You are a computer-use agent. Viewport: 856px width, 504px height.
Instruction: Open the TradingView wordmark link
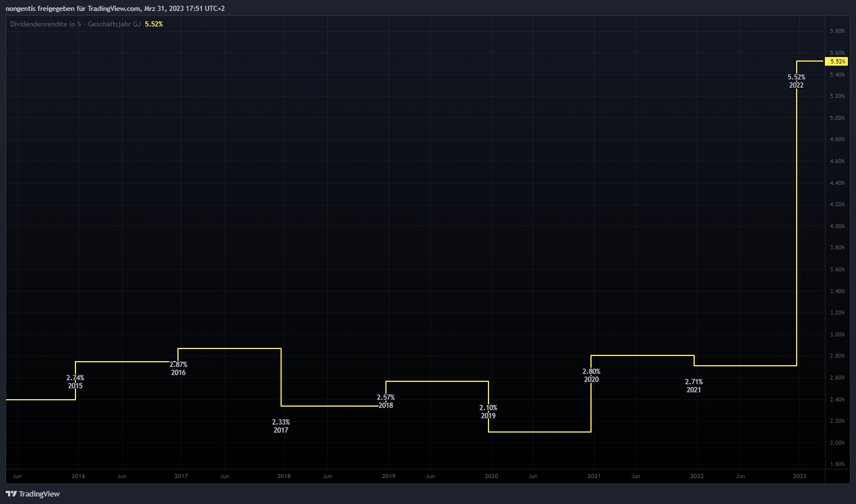(x=39, y=494)
